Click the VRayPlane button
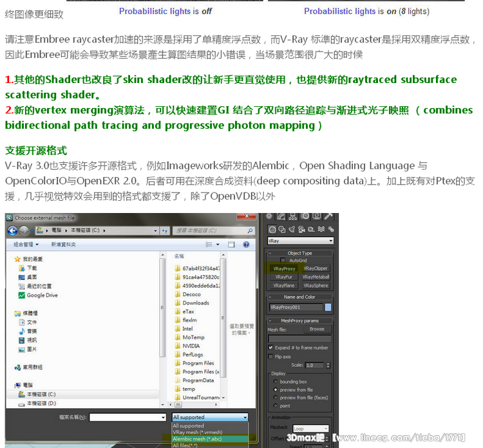This screenshot has height=448, width=483. (284, 286)
